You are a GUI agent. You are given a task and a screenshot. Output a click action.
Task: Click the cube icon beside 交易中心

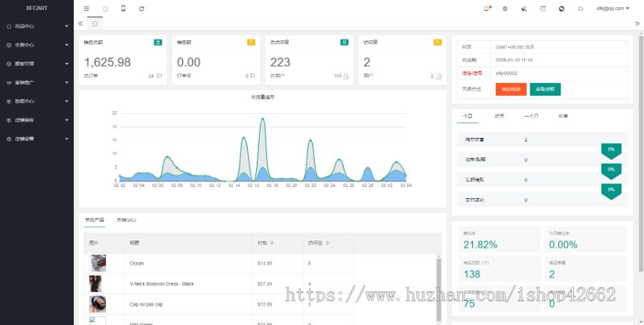tap(9, 45)
